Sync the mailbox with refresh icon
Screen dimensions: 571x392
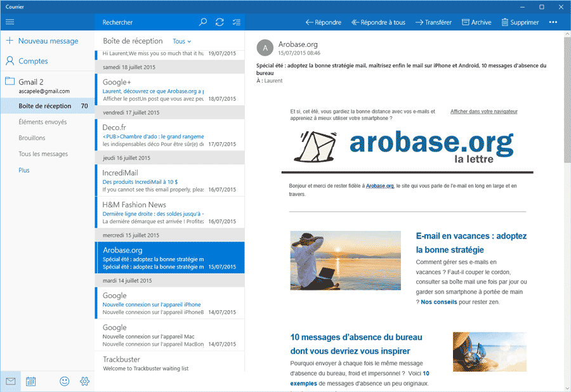point(220,22)
